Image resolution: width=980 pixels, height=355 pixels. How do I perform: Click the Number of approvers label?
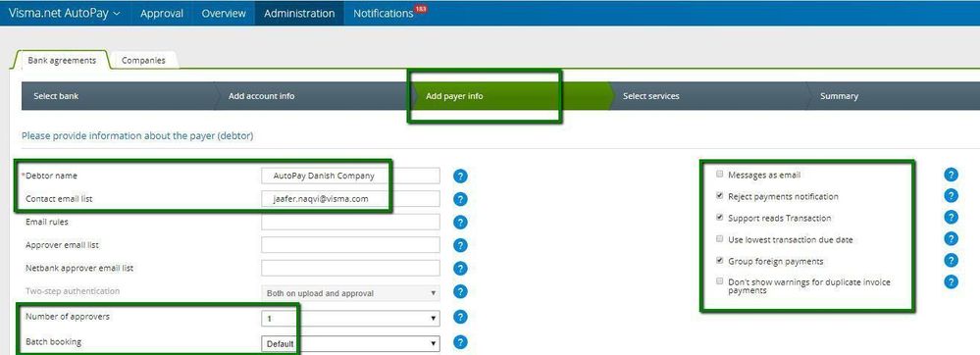click(x=68, y=317)
